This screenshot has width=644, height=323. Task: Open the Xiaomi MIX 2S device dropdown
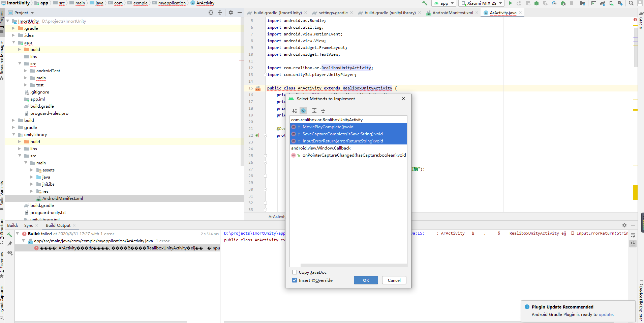point(482,3)
